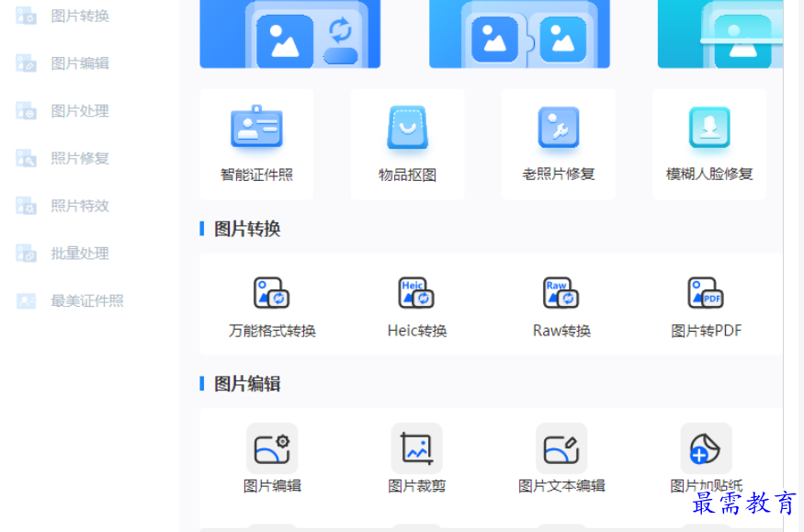Launch the Raw转换 converter icon
The height and width of the screenshot is (532, 804).
point(561,293)
